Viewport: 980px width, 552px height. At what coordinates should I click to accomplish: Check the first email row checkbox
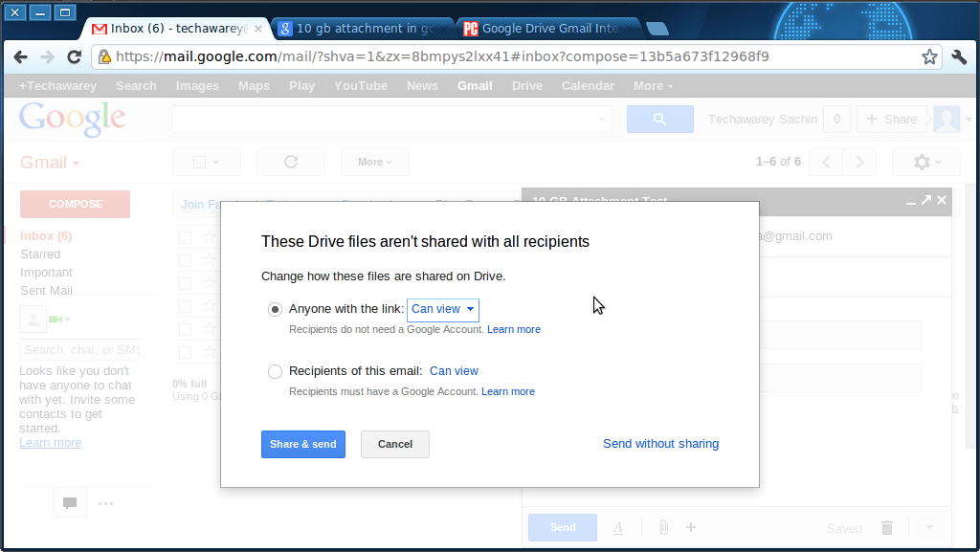point(185,237)
